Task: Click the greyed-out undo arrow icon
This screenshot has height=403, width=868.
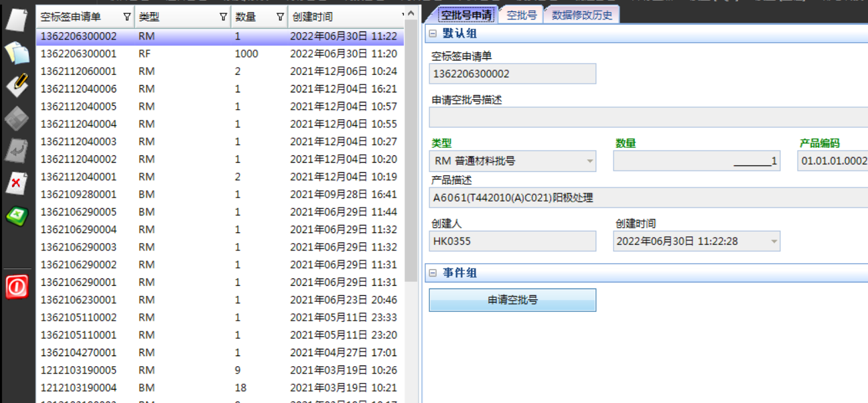Action: pos(17,151)
